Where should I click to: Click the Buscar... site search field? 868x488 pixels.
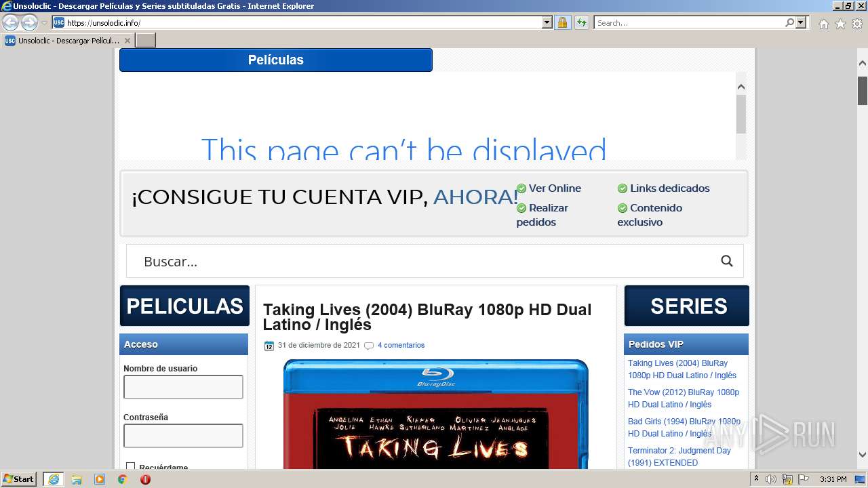(x=420, y=262)
